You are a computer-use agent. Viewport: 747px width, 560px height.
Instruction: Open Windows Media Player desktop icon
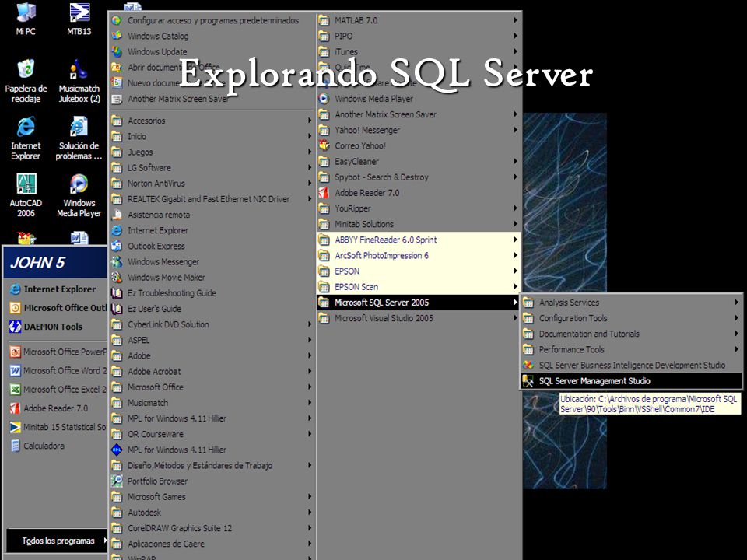pyautogui.click(x=79, y=195)
